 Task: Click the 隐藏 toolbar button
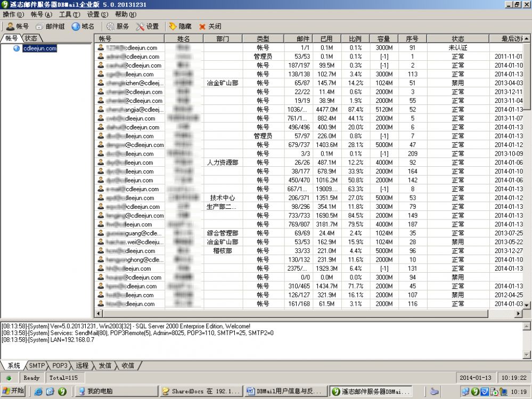pyautogui.click(x=180, y=27)
